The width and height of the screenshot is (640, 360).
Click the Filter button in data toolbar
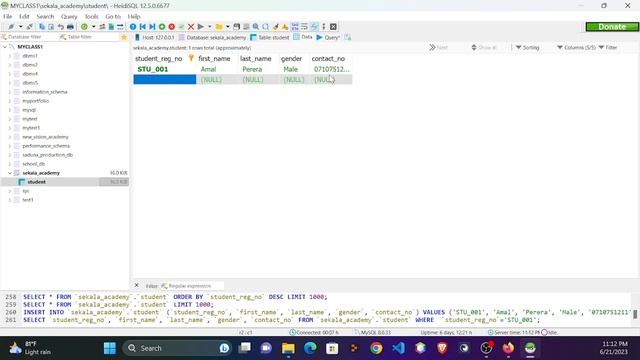pos(608,47)
